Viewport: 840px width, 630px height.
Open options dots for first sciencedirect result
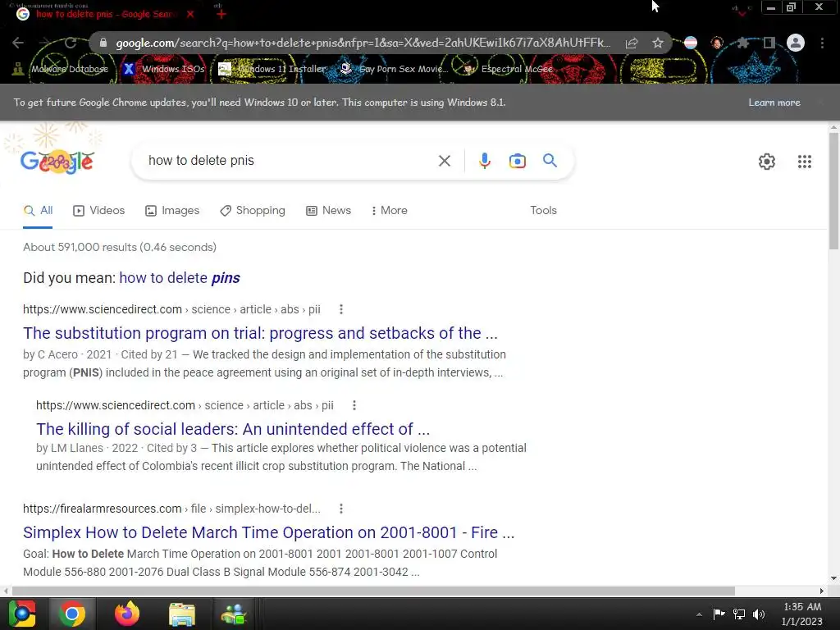tap(341, 309)
